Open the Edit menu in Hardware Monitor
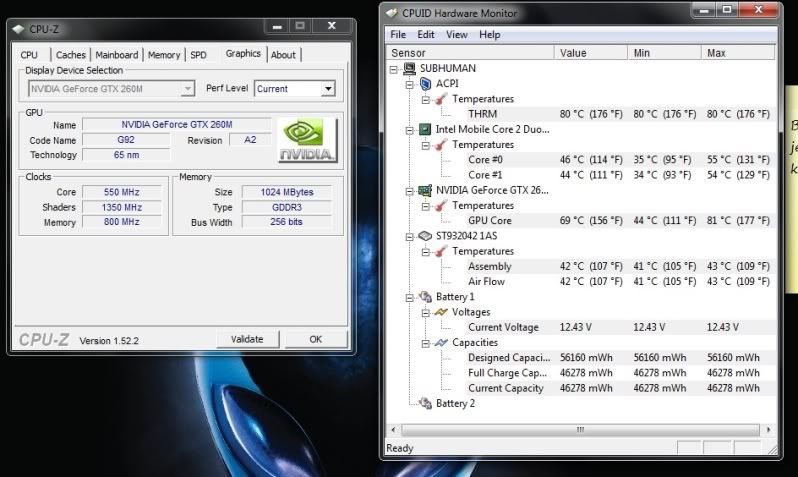 pyautogui.click(x=425, y=35)
